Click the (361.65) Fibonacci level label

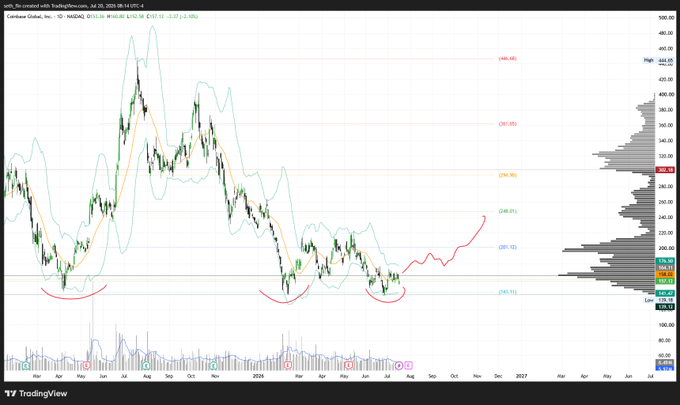pos(507,124)
